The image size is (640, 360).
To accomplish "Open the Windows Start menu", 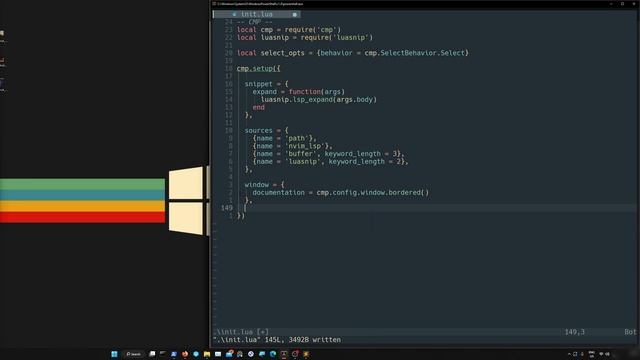I will point(114,354).
